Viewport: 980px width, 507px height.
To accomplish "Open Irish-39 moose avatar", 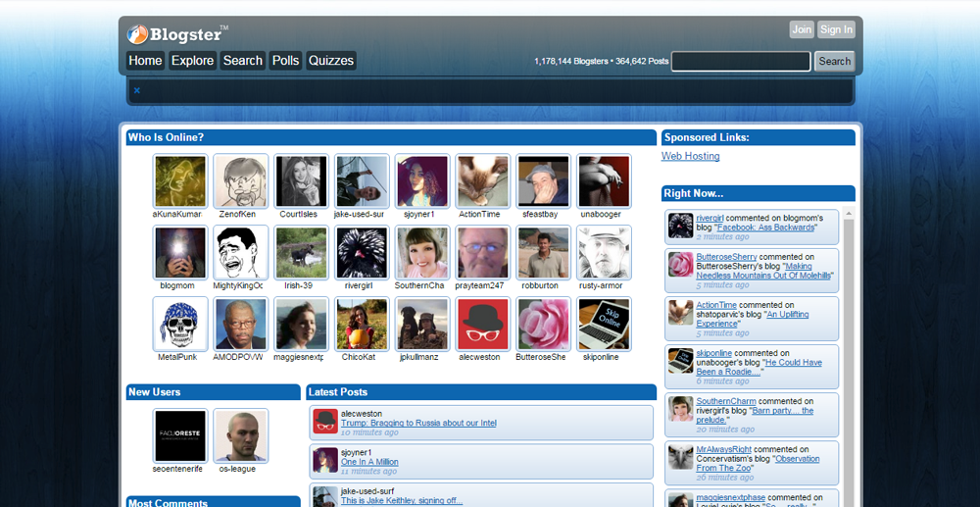I will (301, 253).
